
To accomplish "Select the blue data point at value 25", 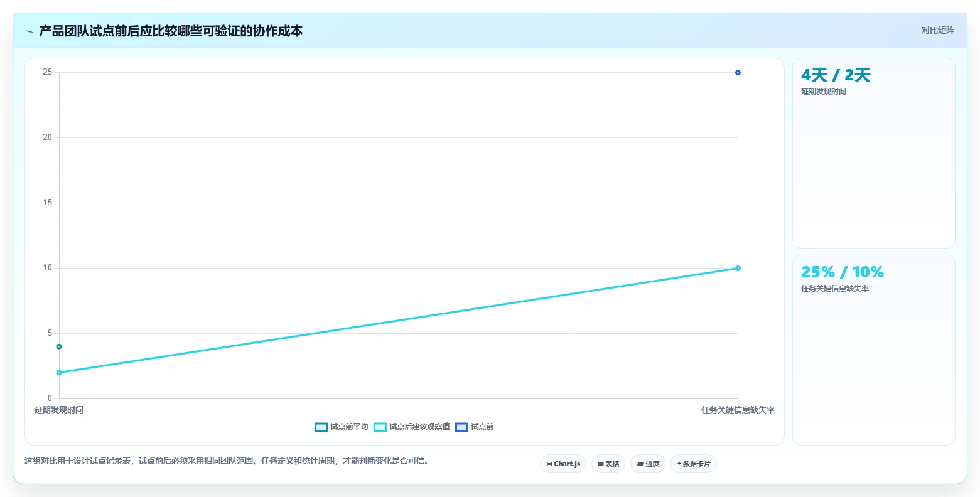I will [738, 73].
